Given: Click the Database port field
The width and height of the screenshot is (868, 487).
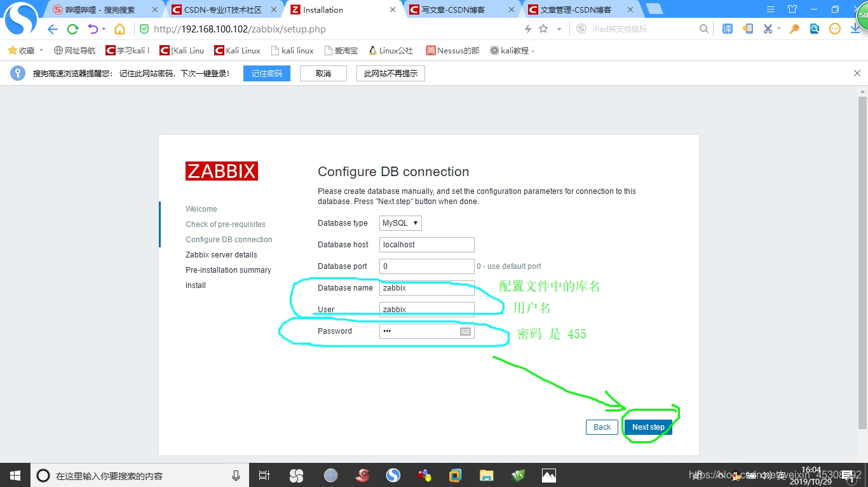Looking at the screenshot, I should pos(427,266).
